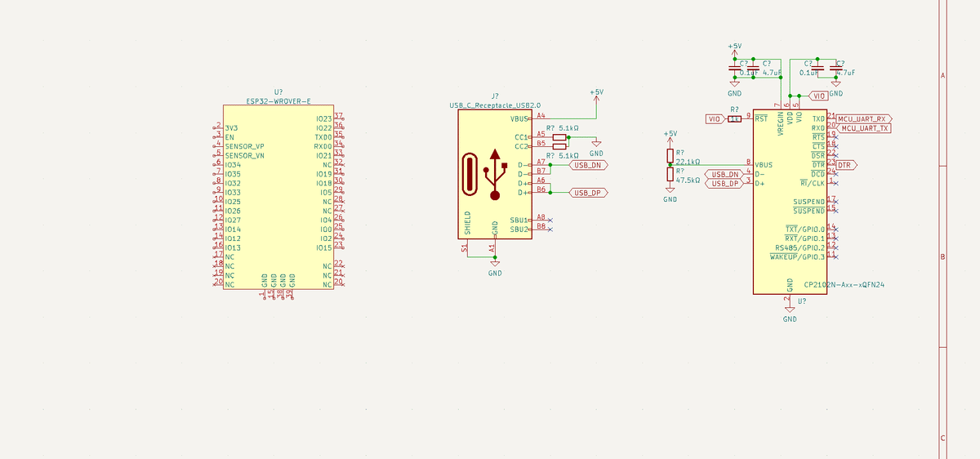Screen dimensions: 980x459
Task: Select the CP2102N USB-UART chip symbol
Action: click(790, 201)
